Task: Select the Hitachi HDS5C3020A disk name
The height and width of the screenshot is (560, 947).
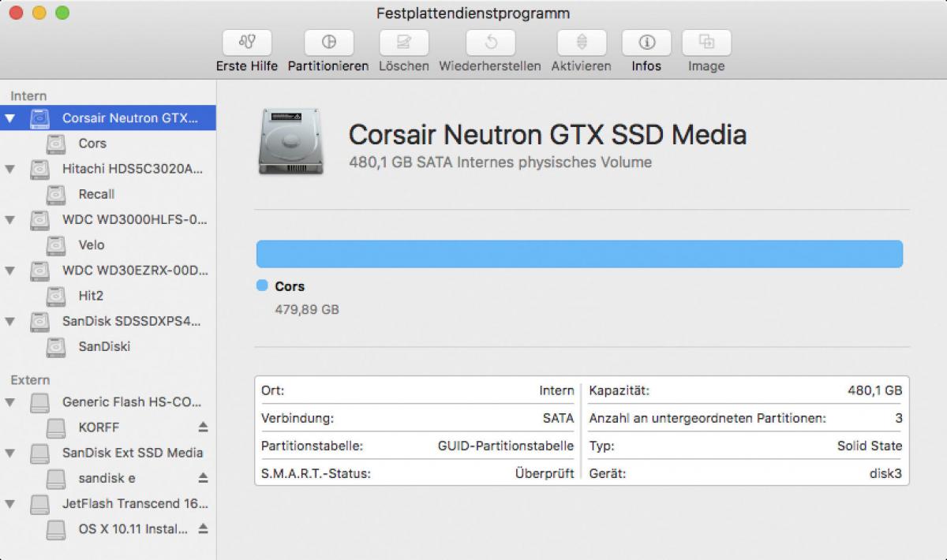Action: [133, 169]
